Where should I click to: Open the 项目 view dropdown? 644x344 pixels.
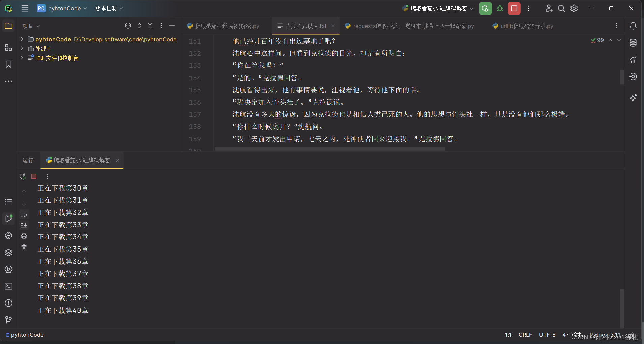click(31, 26)
